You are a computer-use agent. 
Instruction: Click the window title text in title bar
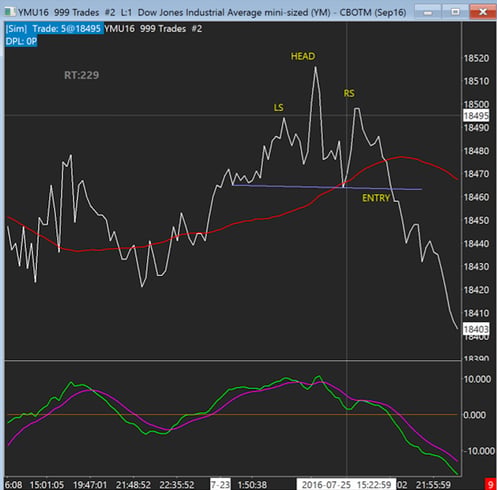click(212, 13)
